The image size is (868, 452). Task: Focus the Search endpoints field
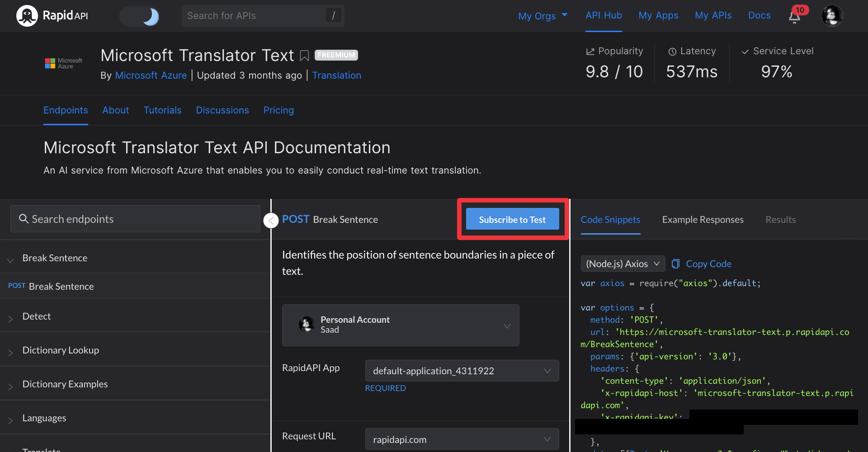click(135, 219)
